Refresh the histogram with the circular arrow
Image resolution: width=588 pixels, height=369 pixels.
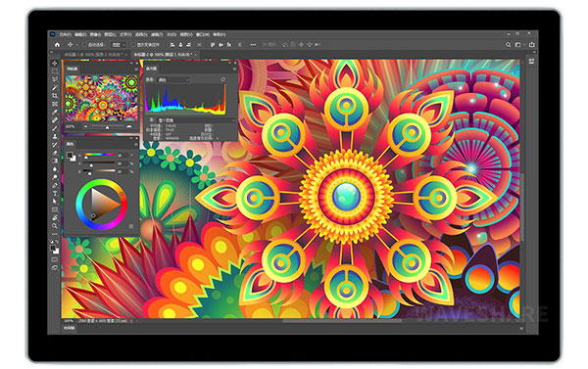223,80
